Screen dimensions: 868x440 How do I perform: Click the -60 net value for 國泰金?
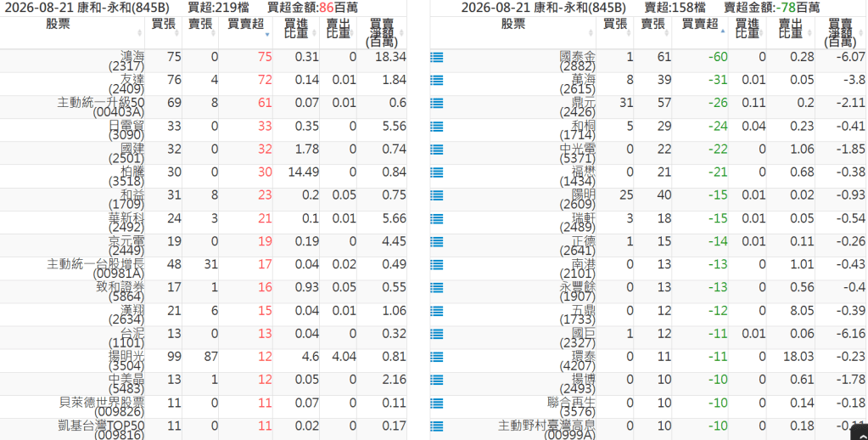717,57
